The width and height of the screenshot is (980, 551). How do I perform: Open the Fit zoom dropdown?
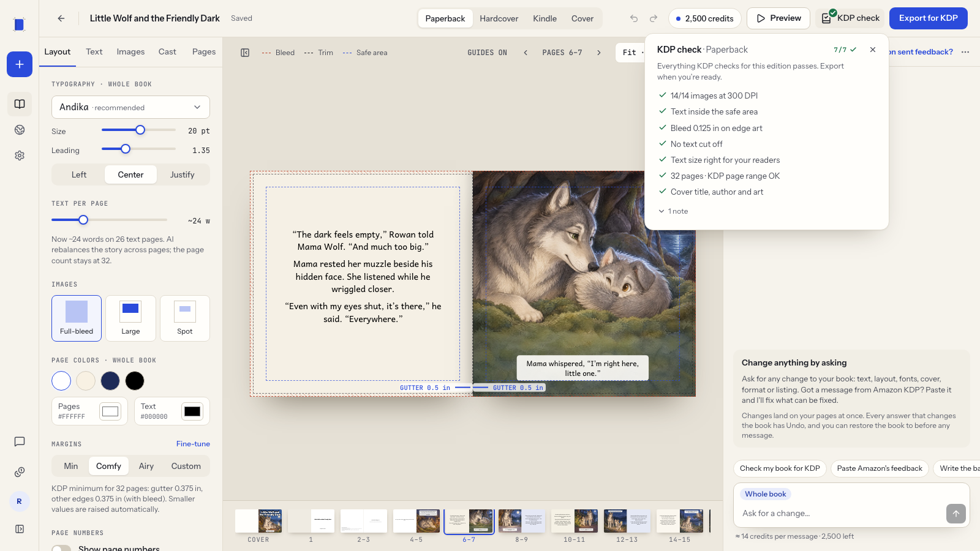point(631,53)
